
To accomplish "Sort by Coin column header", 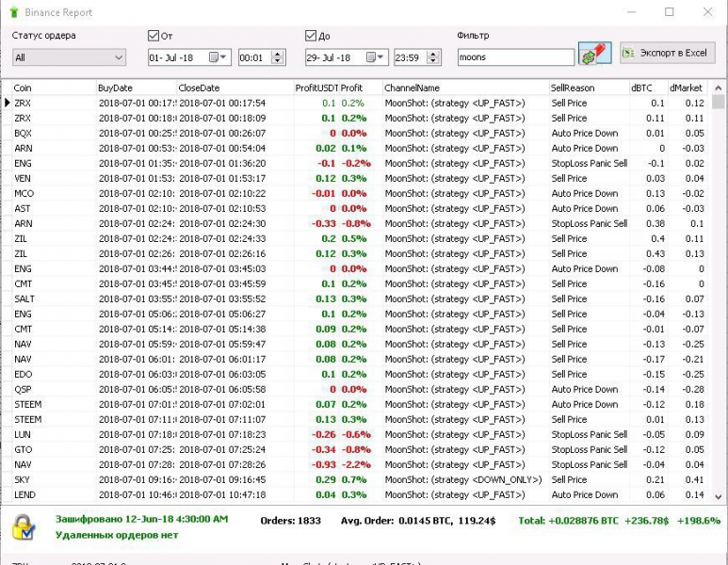I will [x=55, y=88].
